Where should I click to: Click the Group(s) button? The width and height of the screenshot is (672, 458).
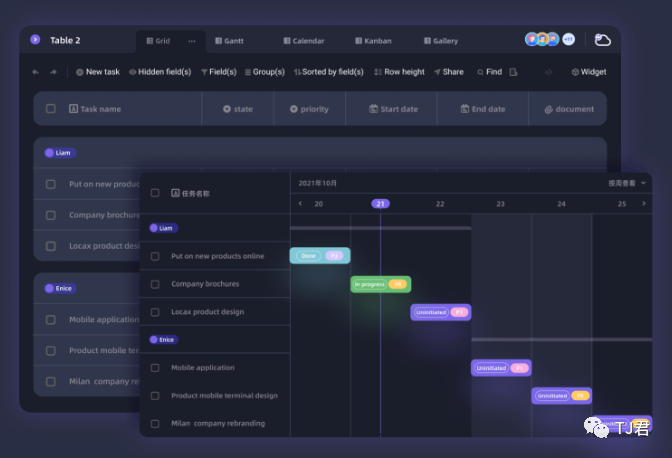264,72
